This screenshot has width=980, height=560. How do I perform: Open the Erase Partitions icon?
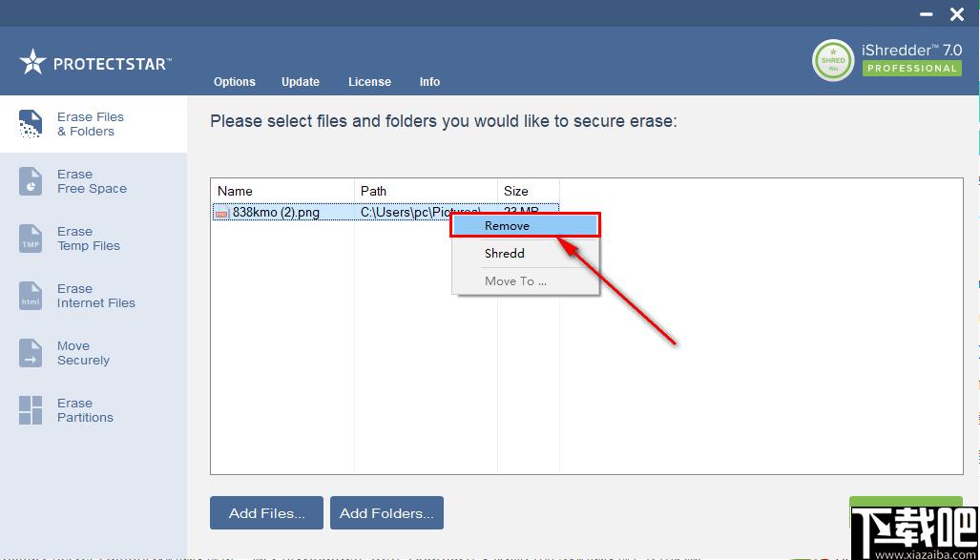click(31, 410)
